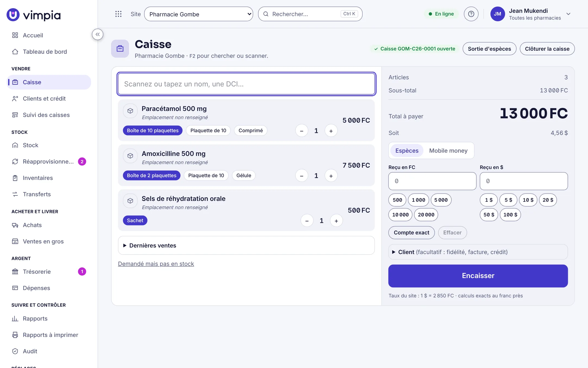
Task: Click the Sels de réhydratation package icon
Action: (x=130, y=201)
